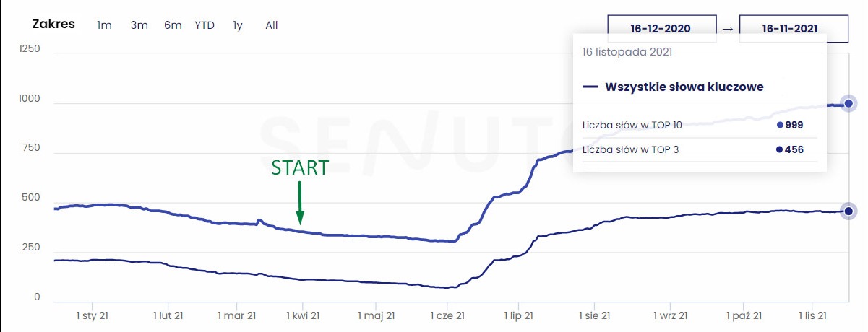Click the 16 listopada 2021 tooltip heading
The image size is (868, 332).
point(628,52)
